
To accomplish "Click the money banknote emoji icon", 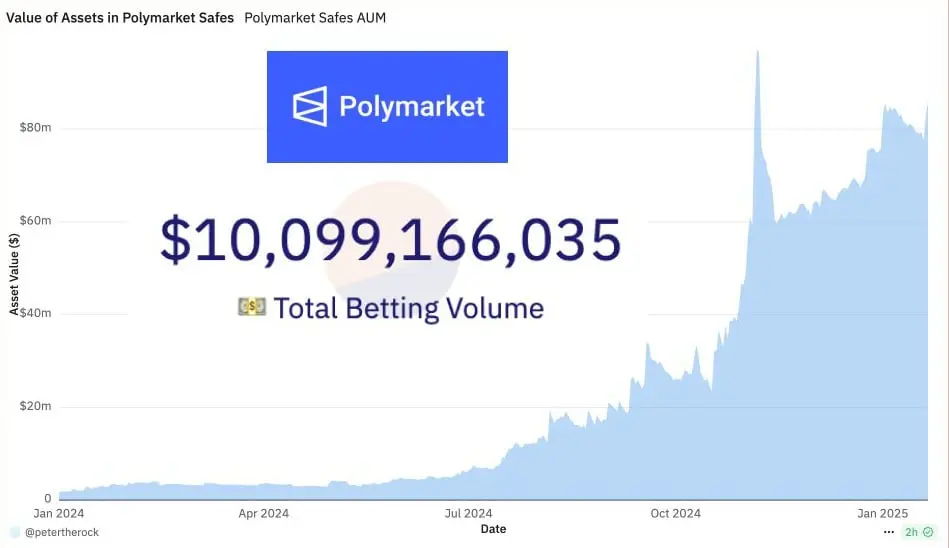I will [252, 307].
